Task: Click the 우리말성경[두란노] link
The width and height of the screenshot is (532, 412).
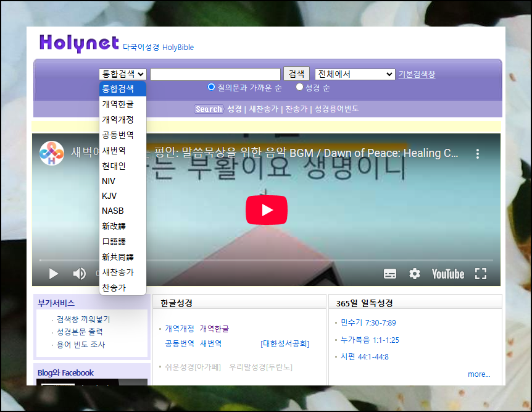Action: (x=260, y=367)
